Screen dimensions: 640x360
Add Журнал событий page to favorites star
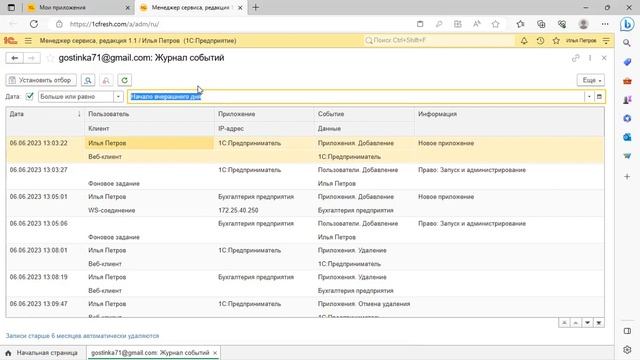50,58
